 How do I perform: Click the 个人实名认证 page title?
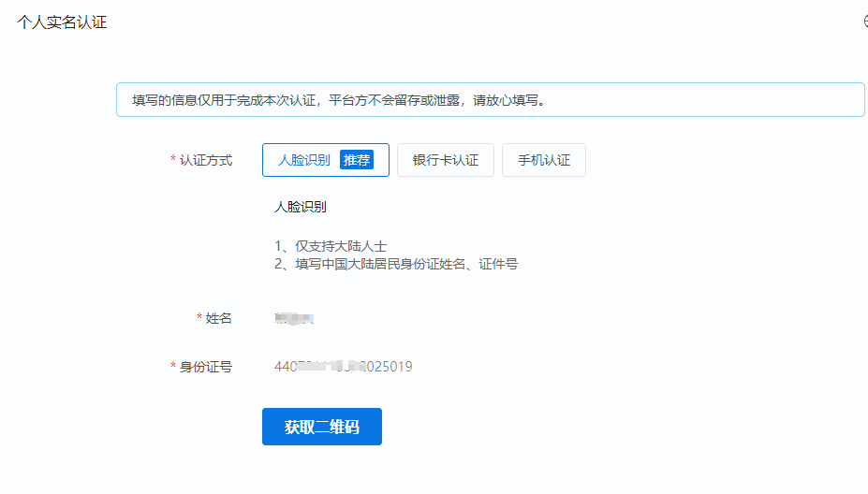[x=62, y=22]
